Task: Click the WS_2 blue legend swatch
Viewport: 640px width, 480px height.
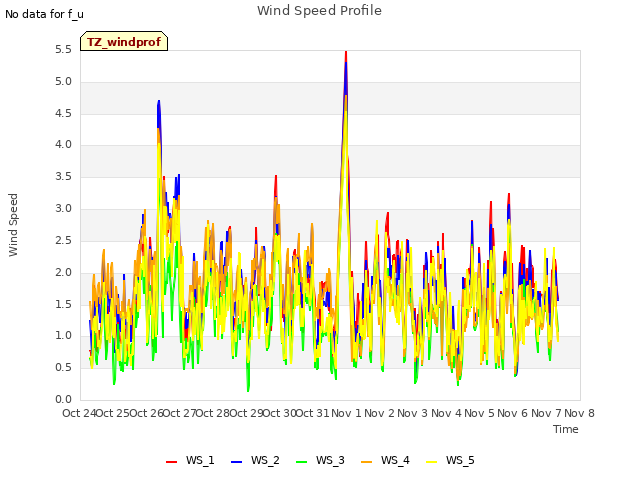Action: pos(236,461)
